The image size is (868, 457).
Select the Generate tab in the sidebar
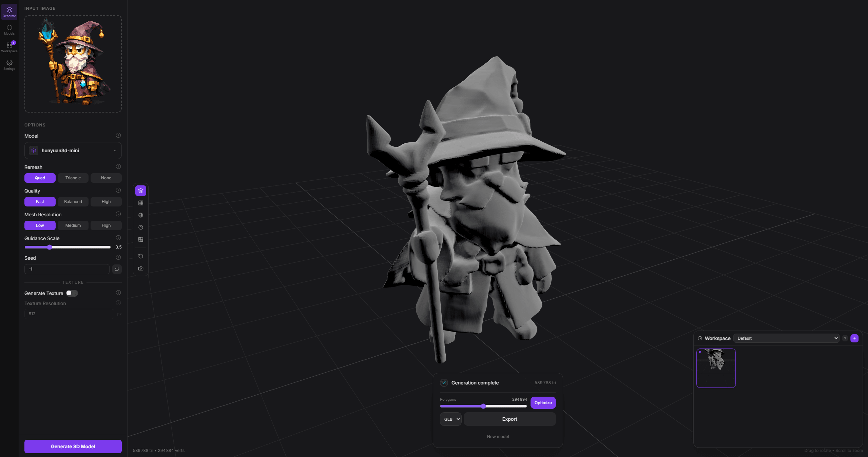click(x=9, y=11)
